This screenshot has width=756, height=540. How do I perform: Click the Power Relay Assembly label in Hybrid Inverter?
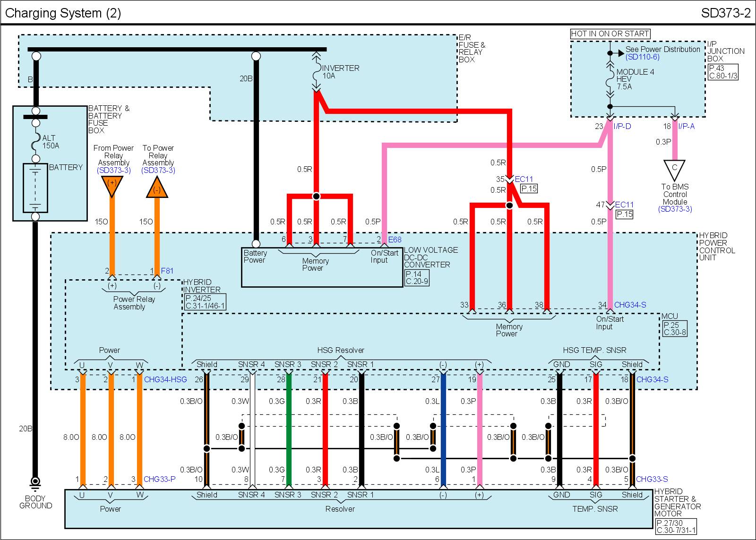(x=134, y=303)
